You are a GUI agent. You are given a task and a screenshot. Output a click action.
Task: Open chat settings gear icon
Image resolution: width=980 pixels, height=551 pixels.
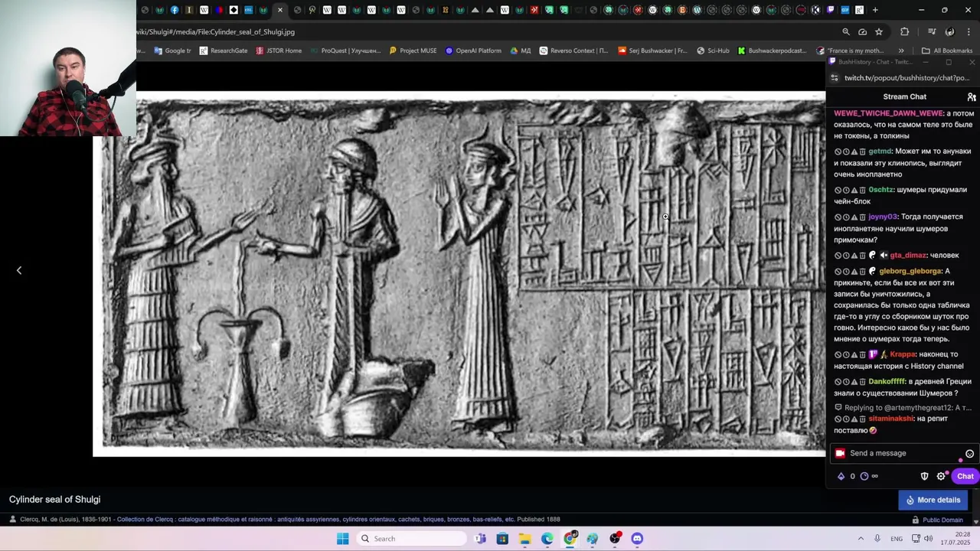pyautogui.click(x=941, y=476)
